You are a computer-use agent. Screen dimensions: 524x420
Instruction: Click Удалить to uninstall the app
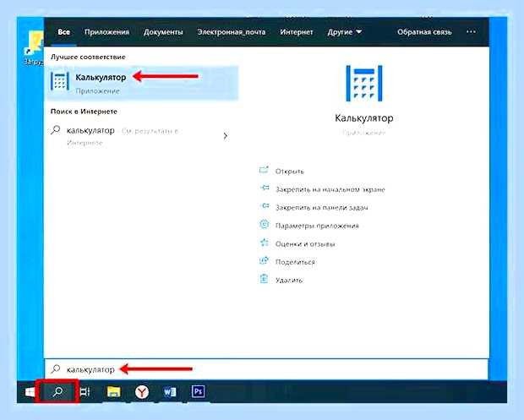tap(289, 280)
